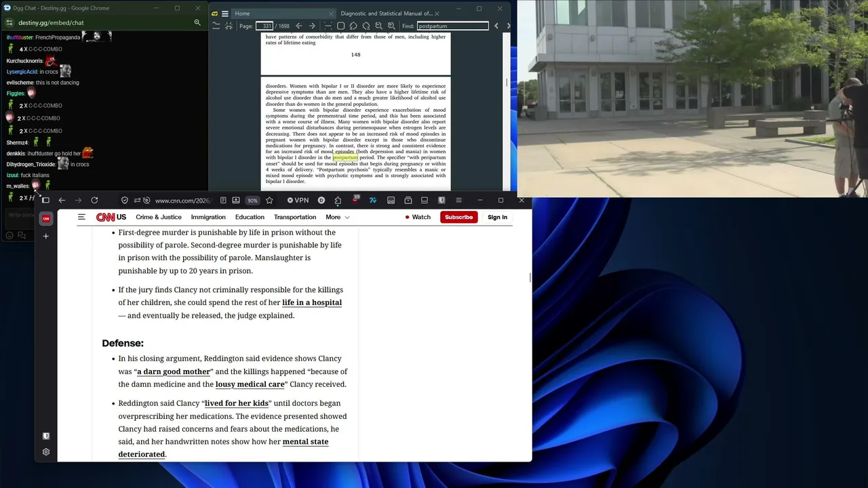The height and width of the screenshot is (488, 868).
Task: Open the Immigration section
Action: point(208,217)
